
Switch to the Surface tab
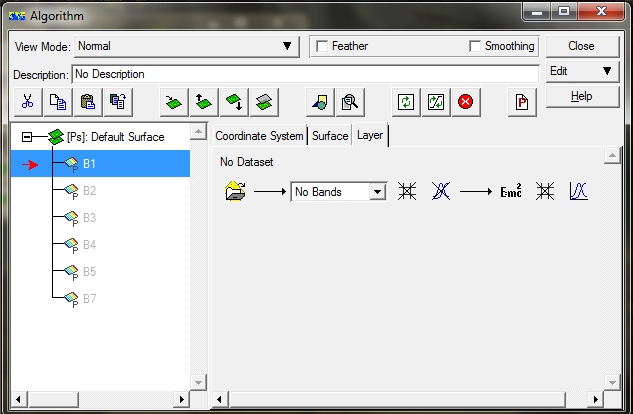pyautogui.click(x=330, y=136)
